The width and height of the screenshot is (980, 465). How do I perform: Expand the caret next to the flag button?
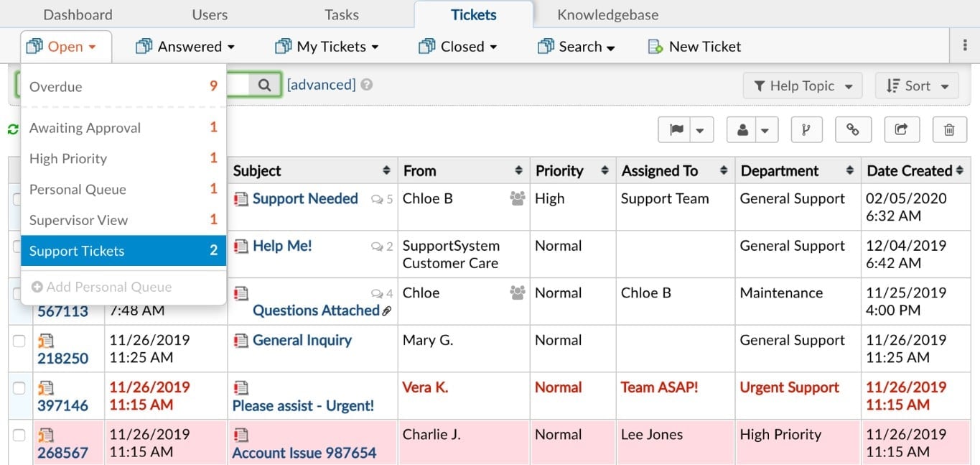(701, 130)
